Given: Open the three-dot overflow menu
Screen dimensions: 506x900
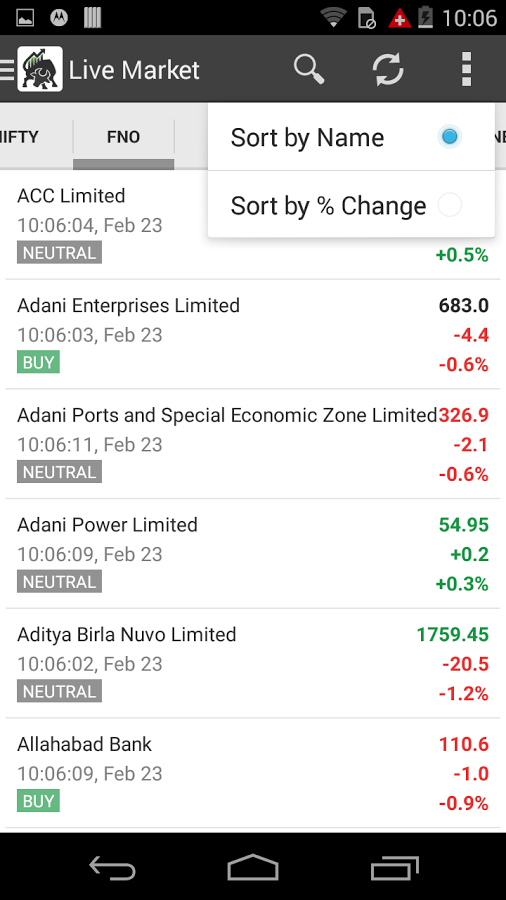Looking at the screenshot, I should (466, 69).
